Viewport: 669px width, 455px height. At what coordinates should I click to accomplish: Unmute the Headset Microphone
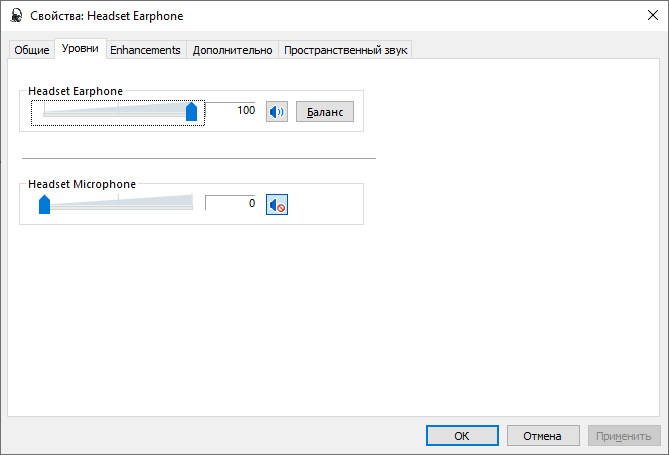(x=277, y=204)
